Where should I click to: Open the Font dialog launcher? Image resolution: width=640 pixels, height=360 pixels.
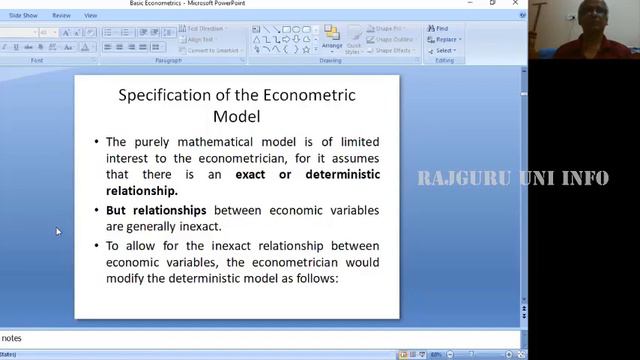[93, 60]
